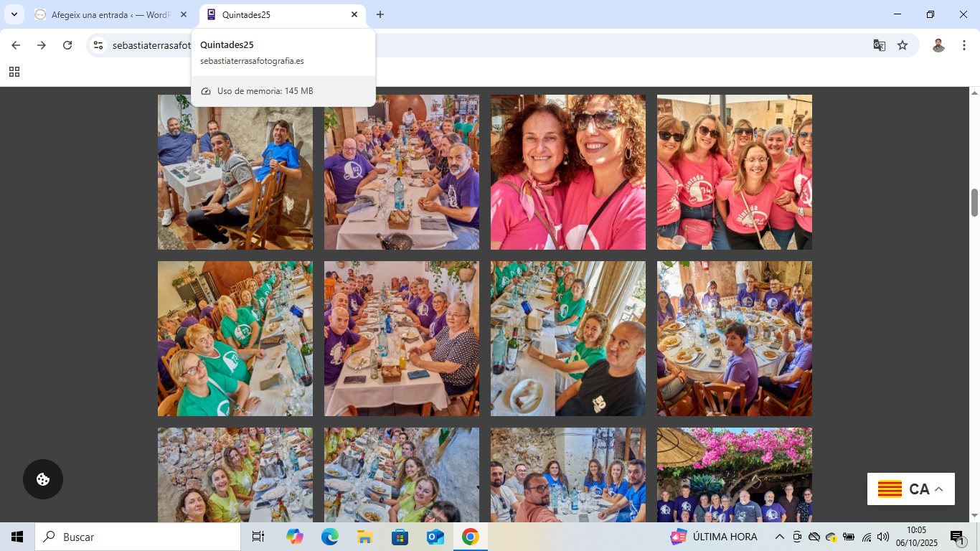Expand the CA language selector

tap(910, 489)
